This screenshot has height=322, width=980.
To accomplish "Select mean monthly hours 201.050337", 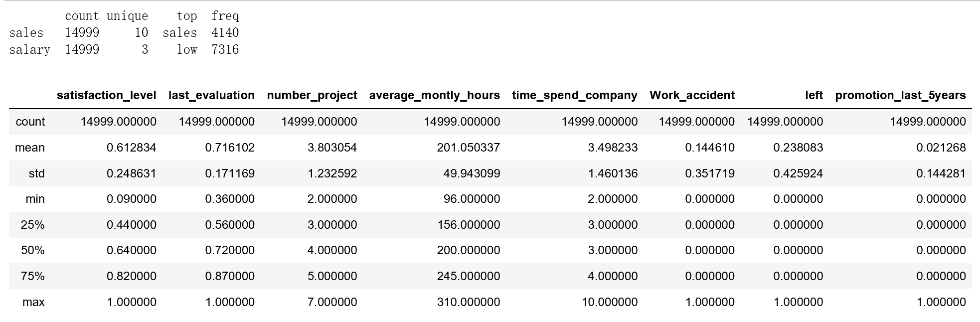I will click(x=469, y=148).
